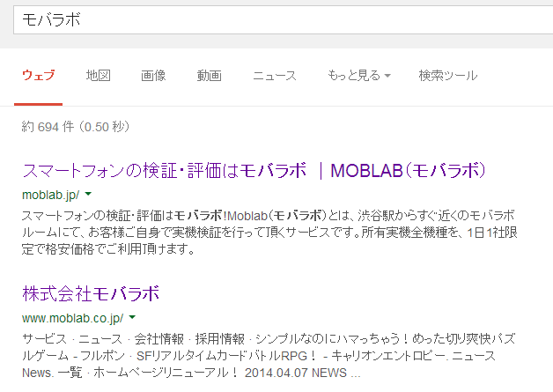Open the スマートフォンの検証・評価はモバラボ result link
Image resolution: width=553 pixels, height=392 pixels.
(254, 171)
